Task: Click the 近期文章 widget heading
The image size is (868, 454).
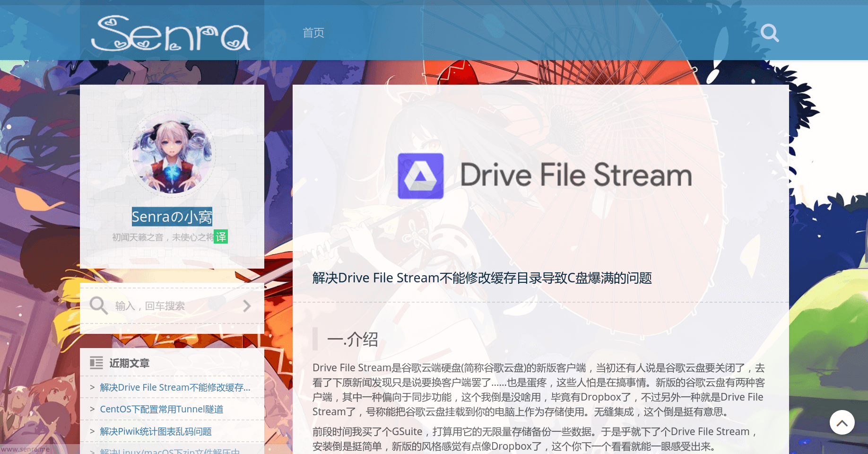Action: tap(130, 363)
